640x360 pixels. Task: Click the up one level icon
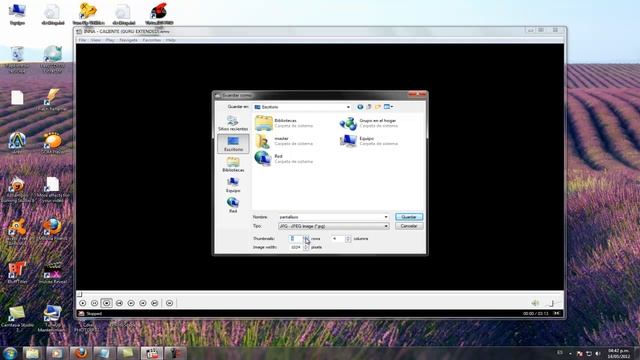369,107
